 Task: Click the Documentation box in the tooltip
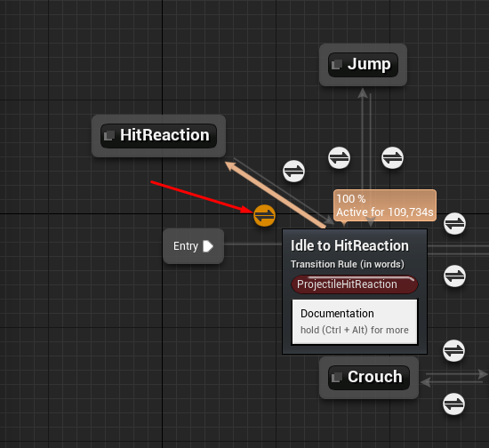pyautogui.click(x=355, y=322)
